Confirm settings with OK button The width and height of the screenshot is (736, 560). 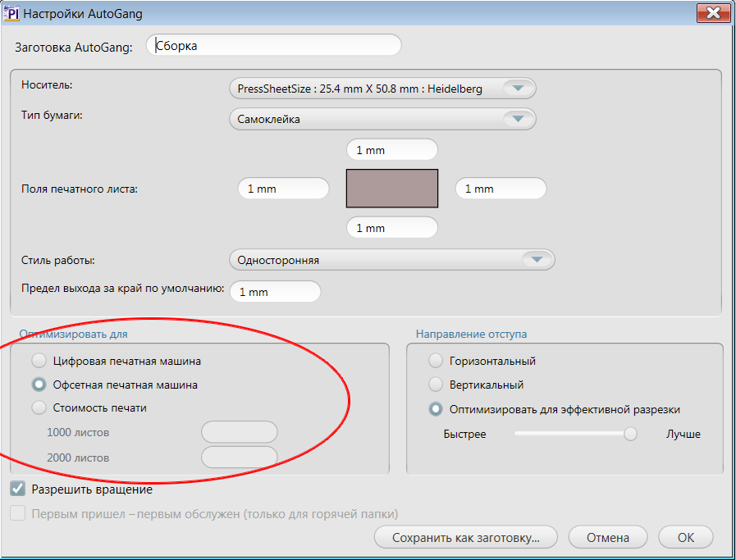point(686,538)
